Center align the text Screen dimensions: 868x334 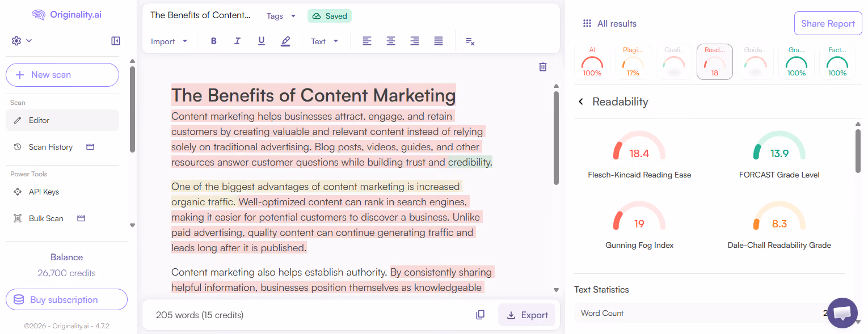[x=391, y=41]
